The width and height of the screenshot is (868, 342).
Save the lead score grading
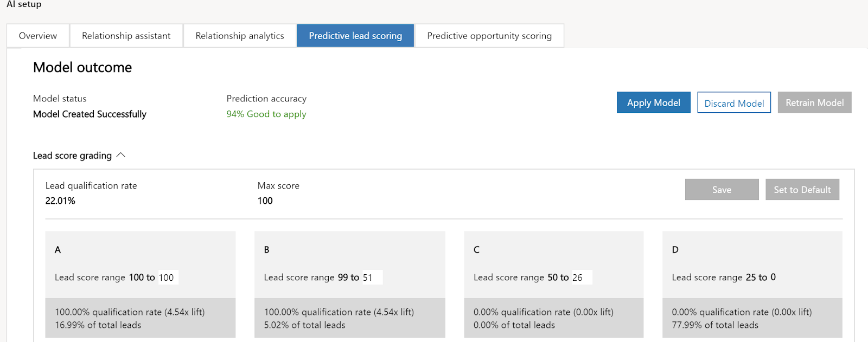pyautogui.click(x=722, y=190)
